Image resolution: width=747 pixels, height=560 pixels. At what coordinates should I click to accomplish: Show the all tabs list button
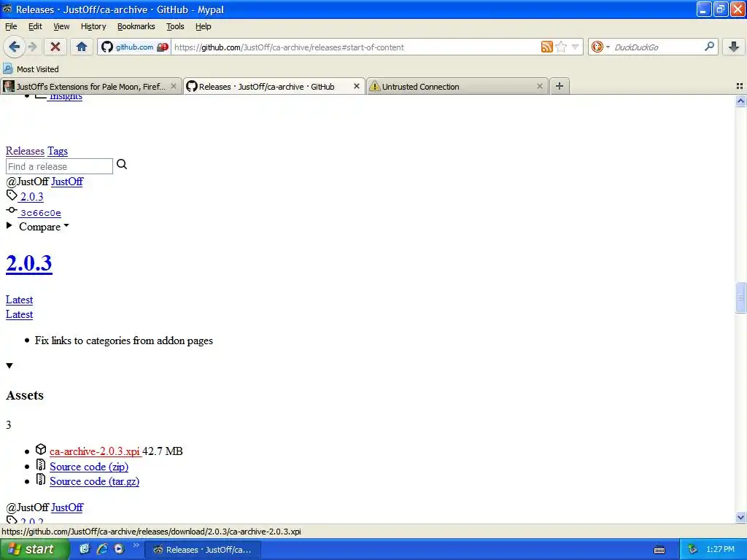click(x=740, y=86)
